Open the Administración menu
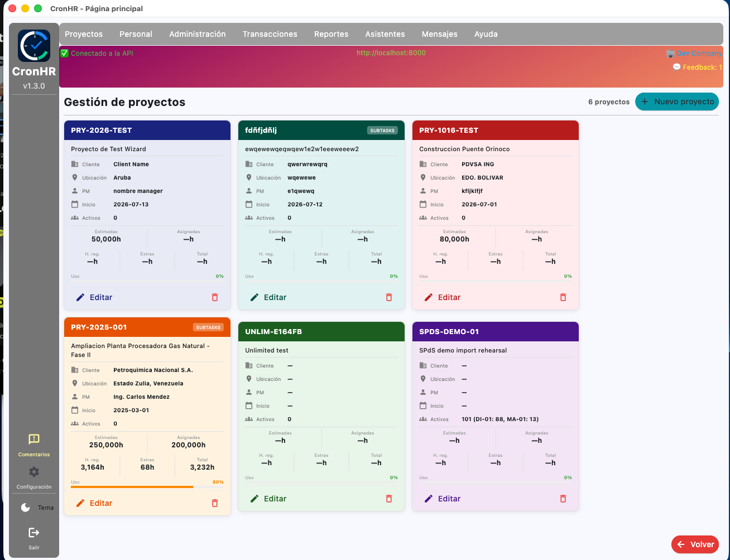730x560 pixels. point(198,34)
